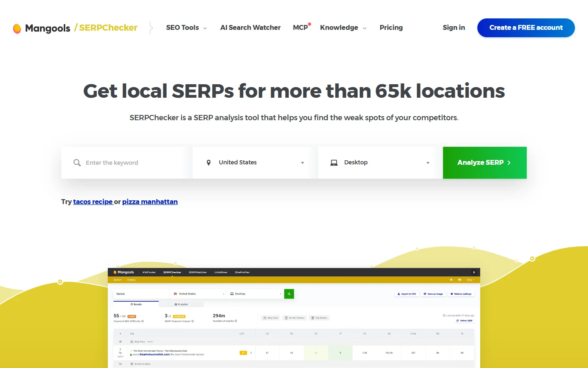This screenshot has height=368, width=588.
Task: Click the Map Pack chip in preview
Action: pyautogui.click(x=271, y=318)
